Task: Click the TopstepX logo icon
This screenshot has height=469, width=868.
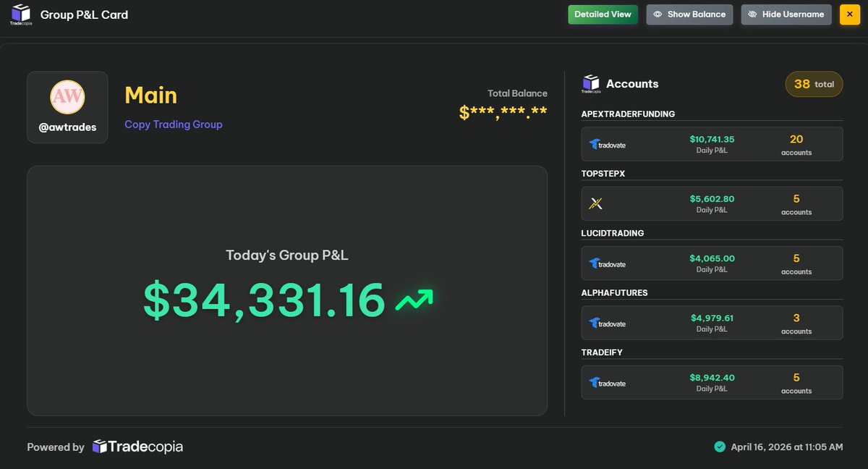Action: [596, 204]
